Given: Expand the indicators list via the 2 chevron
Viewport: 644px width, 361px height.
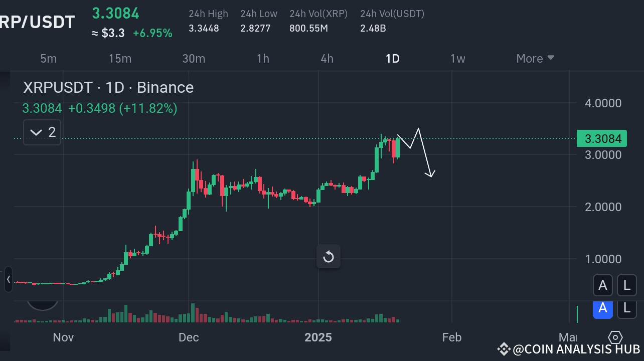Looking at the screenshot, I should (x=42, y=132).
